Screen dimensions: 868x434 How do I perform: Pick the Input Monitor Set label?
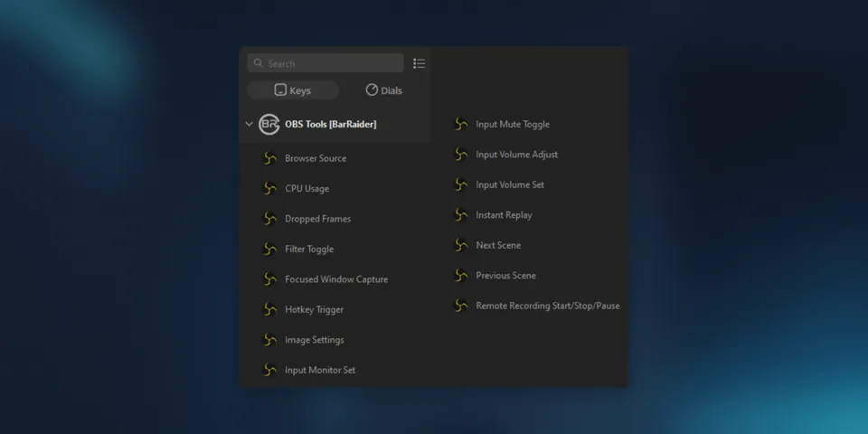[x=320, y=370]
